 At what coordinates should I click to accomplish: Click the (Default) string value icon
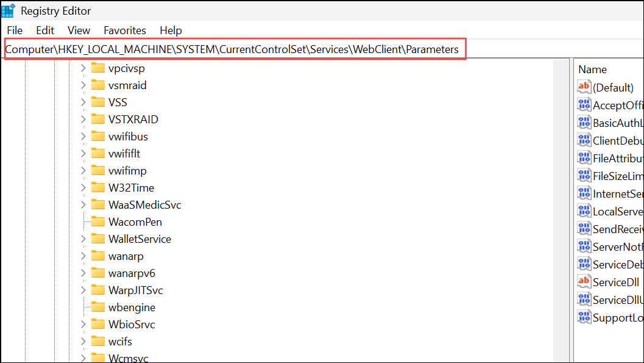click(x=584, y=87)
